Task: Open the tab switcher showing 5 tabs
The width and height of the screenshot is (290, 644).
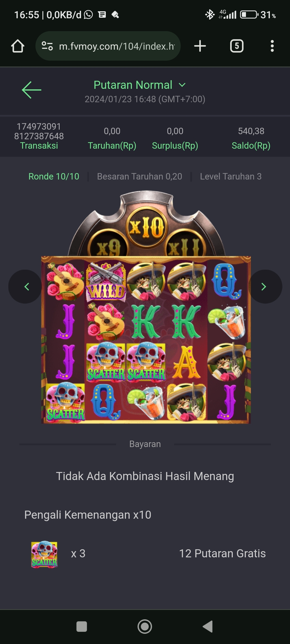Action: 237,46
